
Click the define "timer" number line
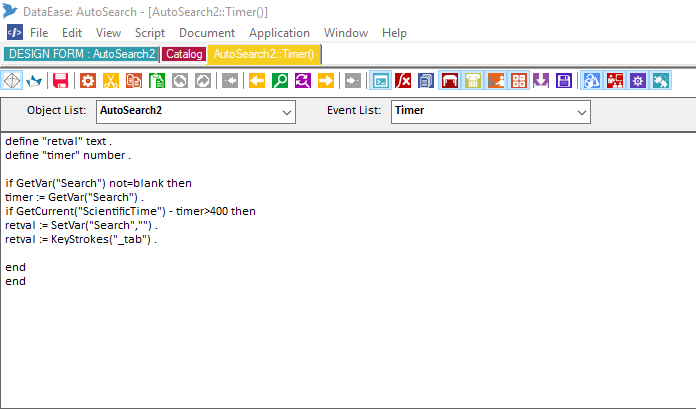pyautogui.click(x=68, y=155)
